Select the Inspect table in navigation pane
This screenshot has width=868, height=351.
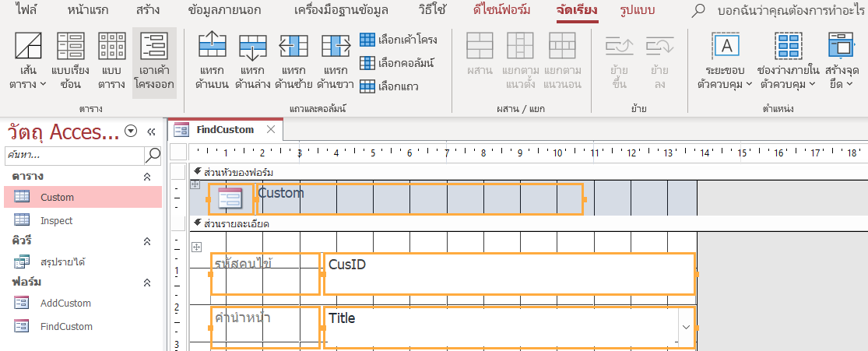pos(56,220)
